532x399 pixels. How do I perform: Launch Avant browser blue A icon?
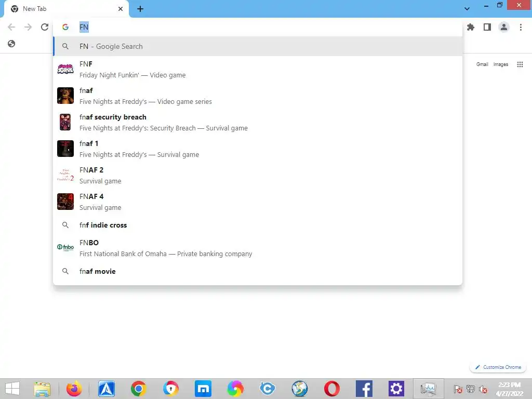point(106,389)
